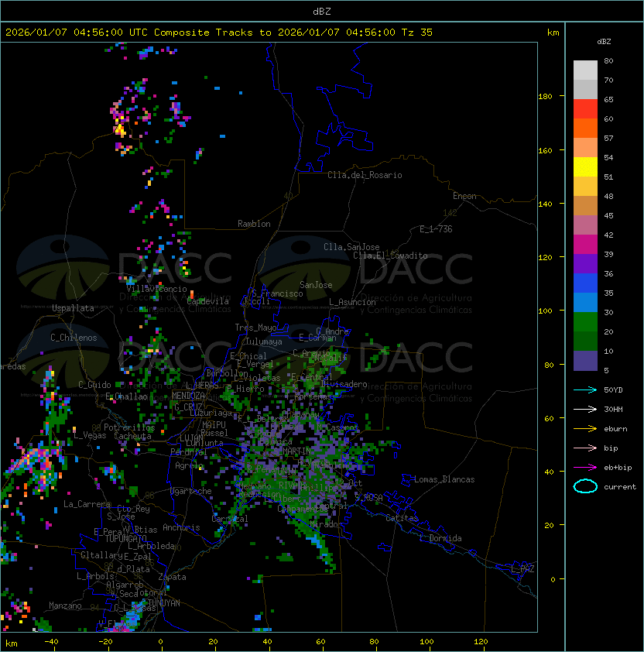This screenshot has height=652, width=644.
Task: Click the 'L_PAZ' map label
Action: coord(522,569)
